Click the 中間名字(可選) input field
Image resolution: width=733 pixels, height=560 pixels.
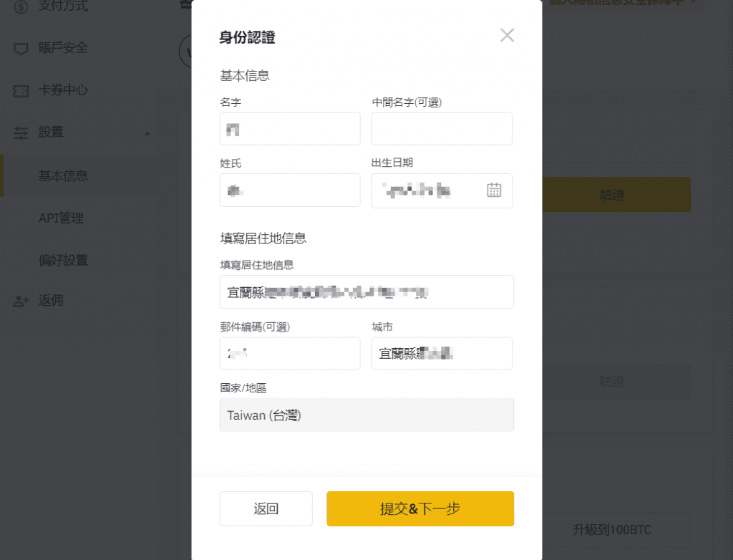coord(441,129)
